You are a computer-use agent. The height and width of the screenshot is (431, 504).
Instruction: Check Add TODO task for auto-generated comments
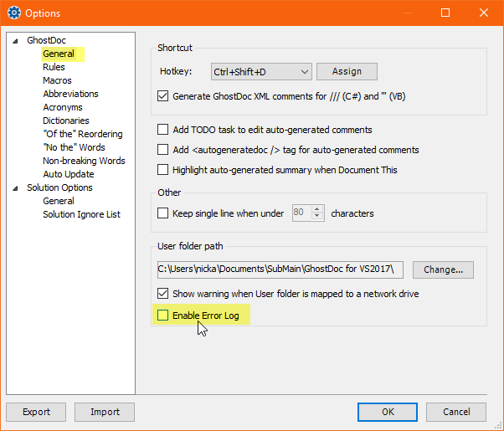162,130
